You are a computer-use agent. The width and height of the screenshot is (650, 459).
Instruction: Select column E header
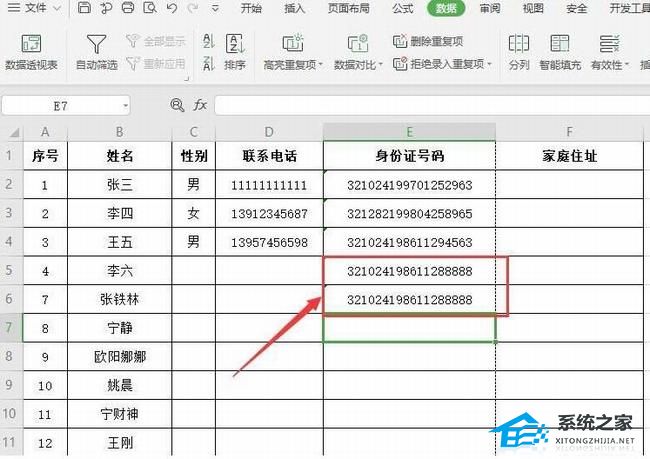point(409,132)
